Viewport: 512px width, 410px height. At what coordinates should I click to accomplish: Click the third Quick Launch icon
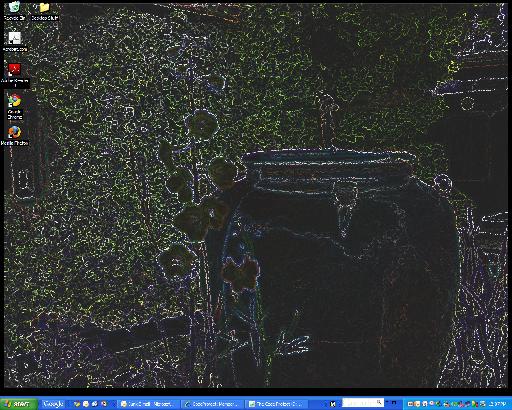point(95,404)
